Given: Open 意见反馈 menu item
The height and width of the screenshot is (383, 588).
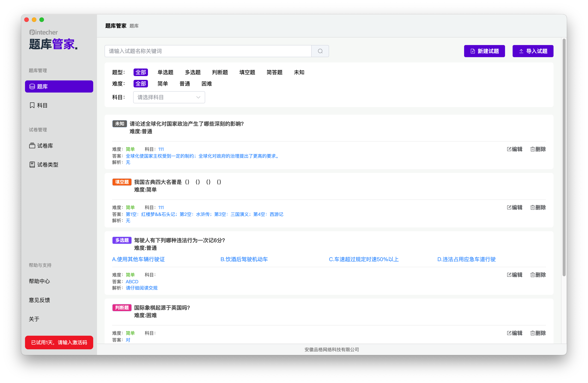Looking at the screenshot, I should [x=40, y=300].
